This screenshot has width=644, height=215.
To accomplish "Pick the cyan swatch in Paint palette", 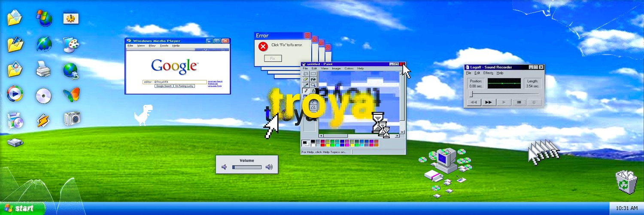I will [x=338, y=145].
